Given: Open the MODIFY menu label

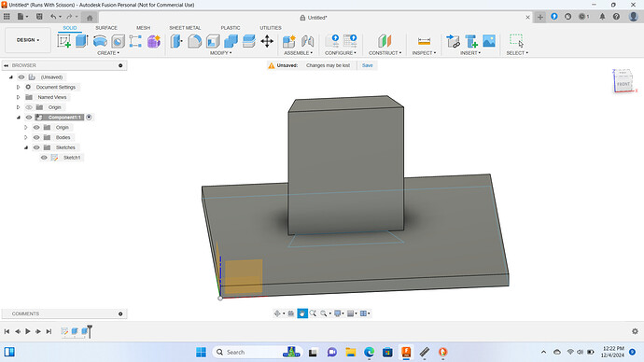Looking at the screenshot, I should point(220,53).
